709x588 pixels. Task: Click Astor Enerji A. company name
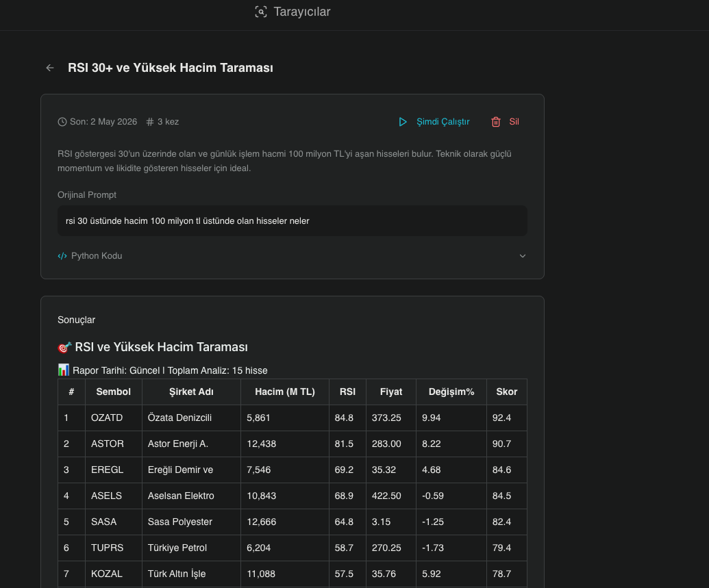[177, 444]
